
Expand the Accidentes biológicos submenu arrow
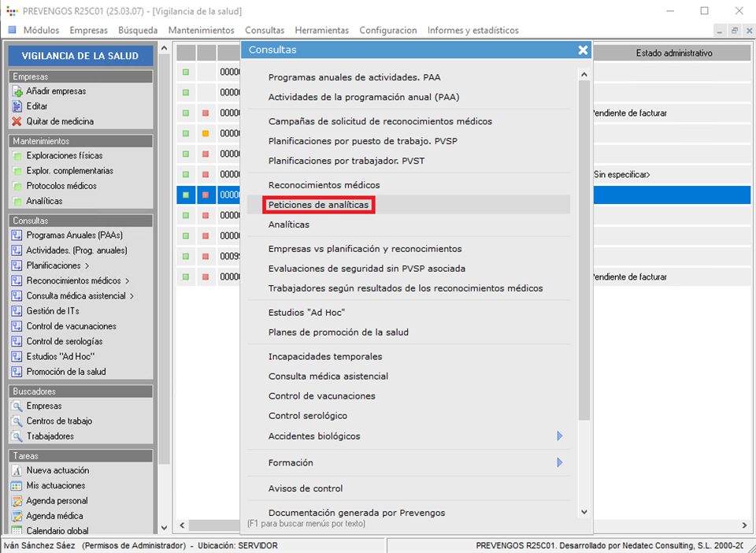pos(560,436)
